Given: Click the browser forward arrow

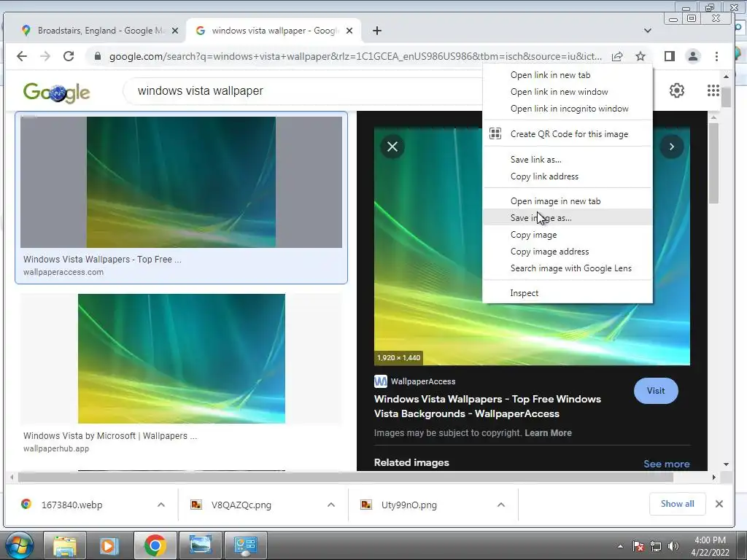Looking at the screenshot, I should 45,56.
